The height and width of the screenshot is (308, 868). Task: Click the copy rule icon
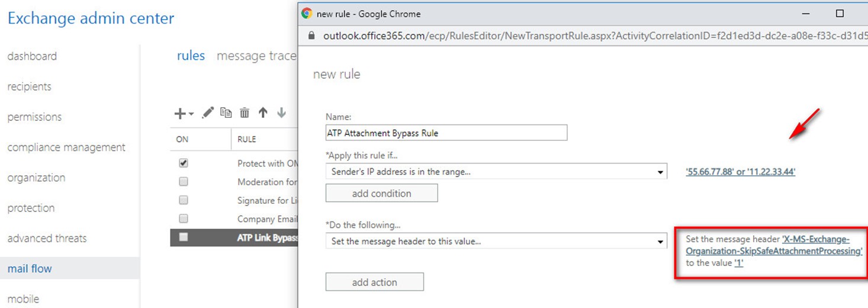coord(226,113)
